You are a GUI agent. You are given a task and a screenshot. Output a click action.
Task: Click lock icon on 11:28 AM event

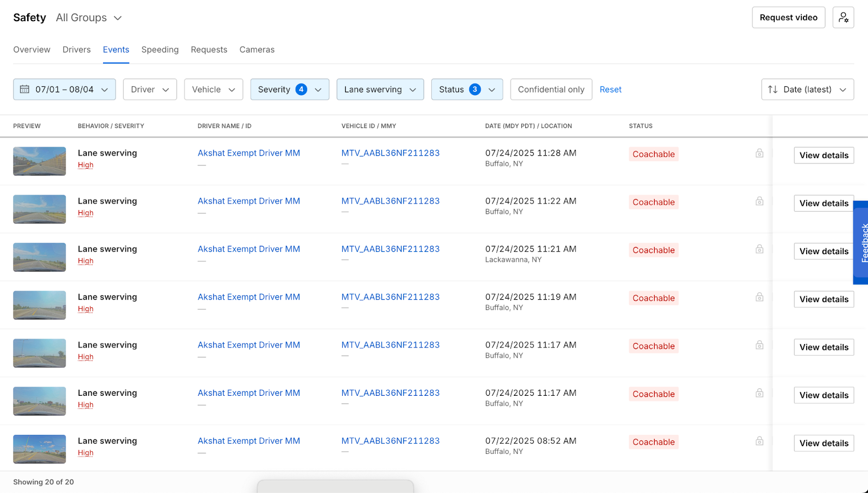[x=759, y=154]
